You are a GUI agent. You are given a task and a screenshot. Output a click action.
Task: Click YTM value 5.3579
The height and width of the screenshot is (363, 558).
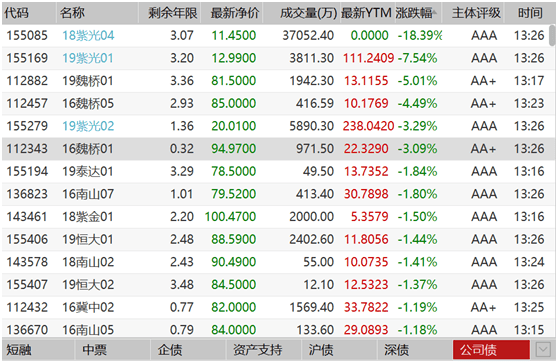370,217
